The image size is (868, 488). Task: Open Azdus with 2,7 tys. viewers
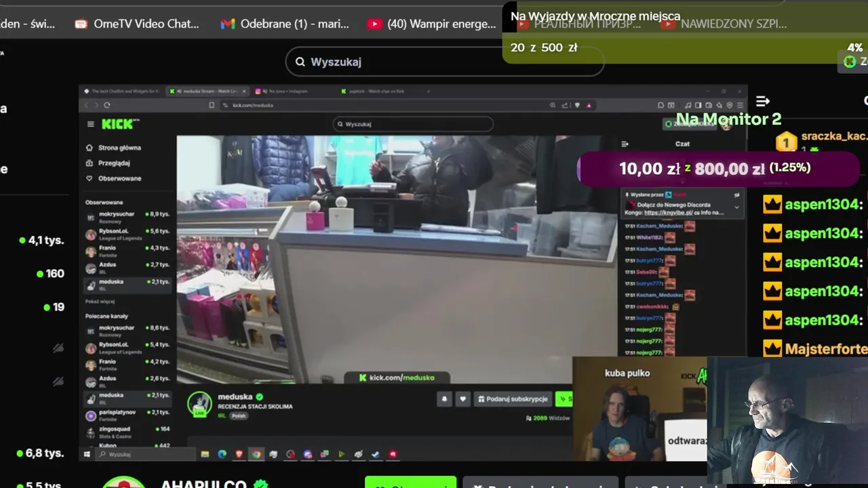tap(127, 268)
